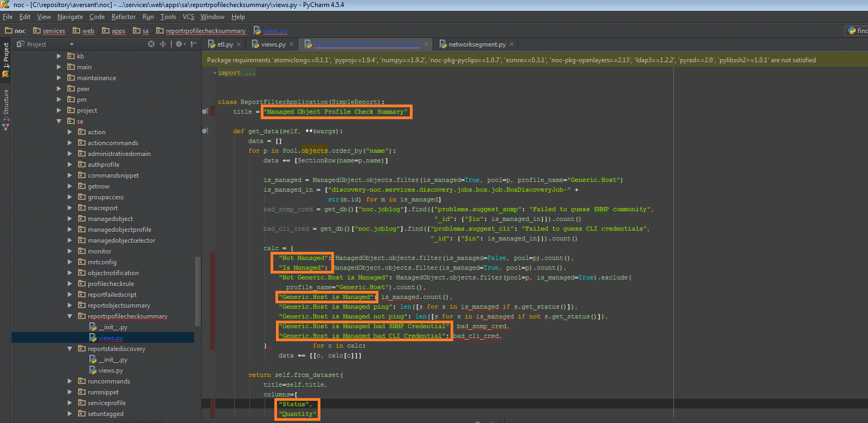Open the Refactor menu
The image size is (868, 423).
pyautogui.click(x=124, y=17)
